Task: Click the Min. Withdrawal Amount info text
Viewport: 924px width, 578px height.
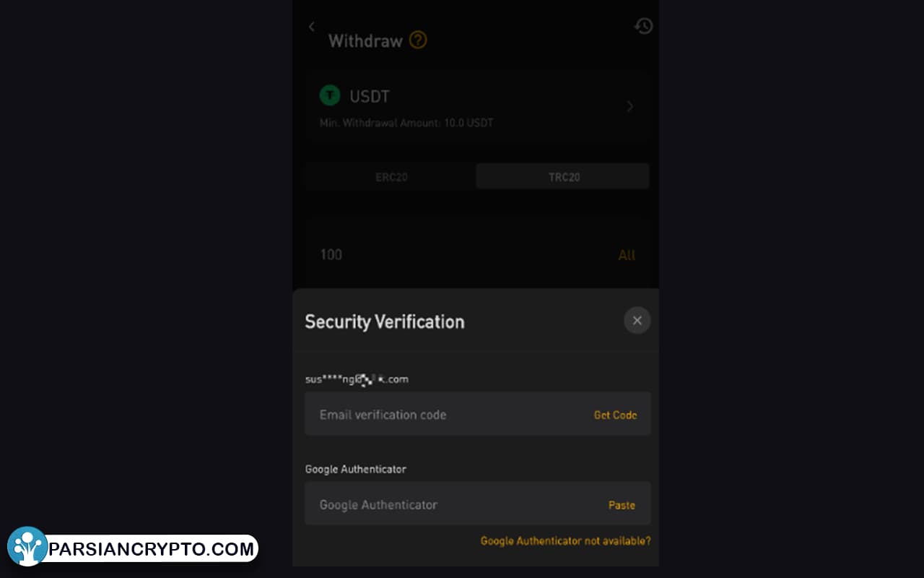Action: pos(406,123)
